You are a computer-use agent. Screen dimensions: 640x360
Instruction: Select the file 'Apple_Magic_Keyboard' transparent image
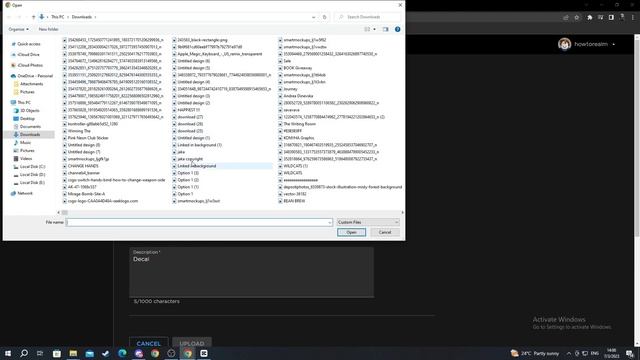click(220, 54)
